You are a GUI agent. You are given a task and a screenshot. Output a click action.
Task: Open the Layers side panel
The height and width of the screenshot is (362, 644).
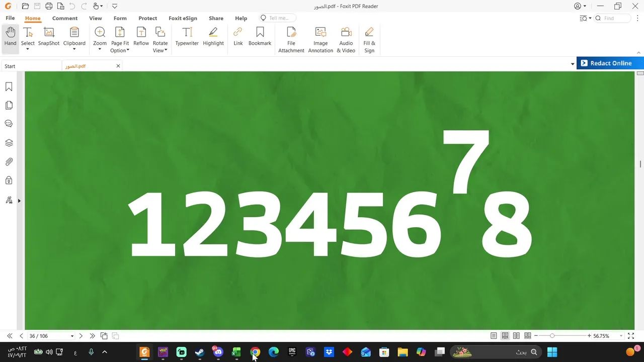[x=9, y=143]
